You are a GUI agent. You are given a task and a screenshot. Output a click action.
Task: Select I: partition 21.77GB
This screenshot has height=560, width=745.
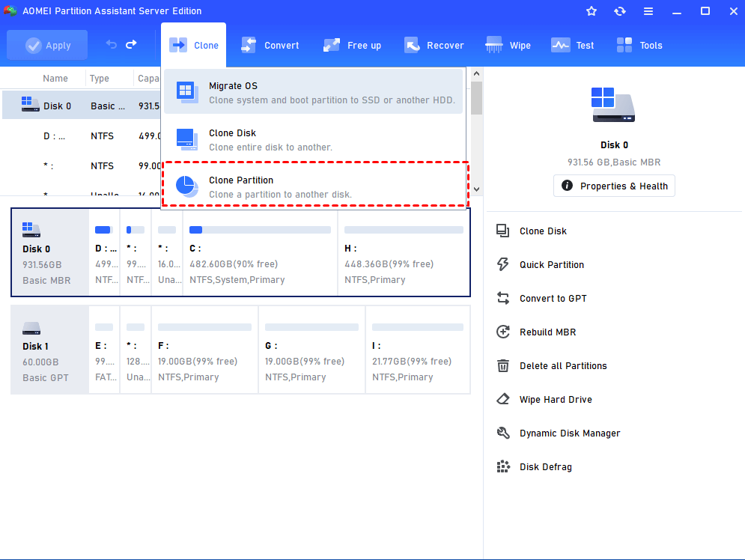click(x=418, y=350)
